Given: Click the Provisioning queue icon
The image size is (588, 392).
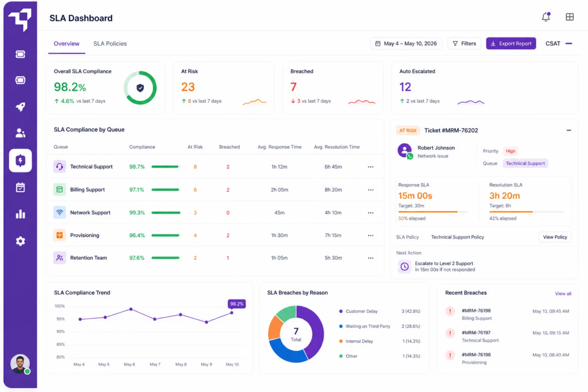Looking at the screenshot, I should point(60,235).
